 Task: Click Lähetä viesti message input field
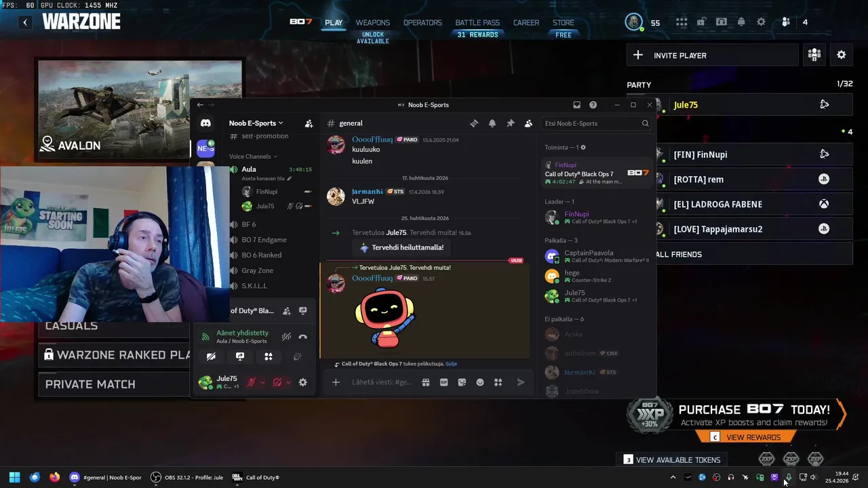382,382
